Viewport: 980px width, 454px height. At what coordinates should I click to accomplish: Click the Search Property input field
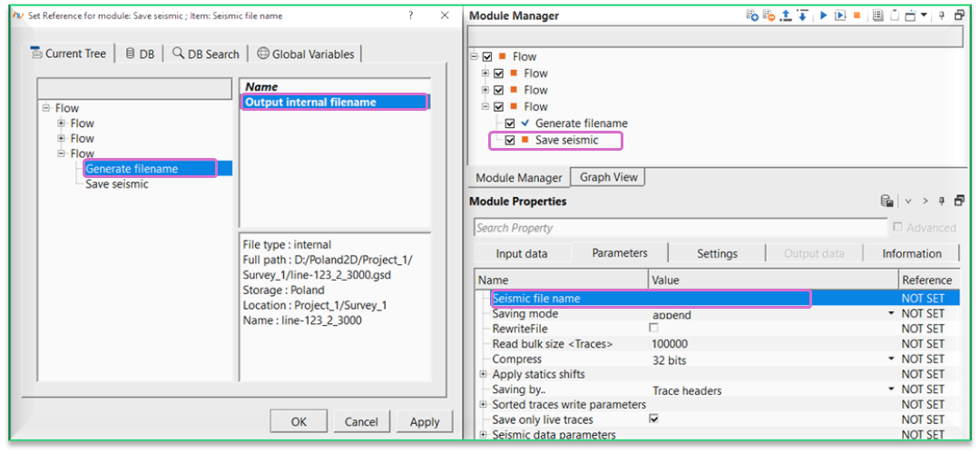[679, 228]
